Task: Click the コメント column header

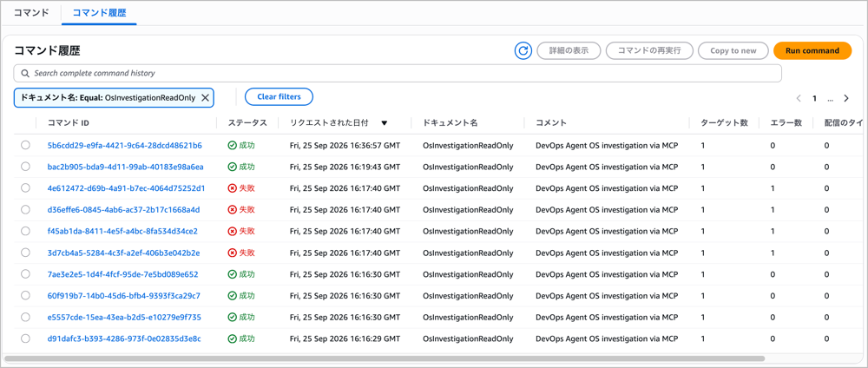Action: [551, 123]
